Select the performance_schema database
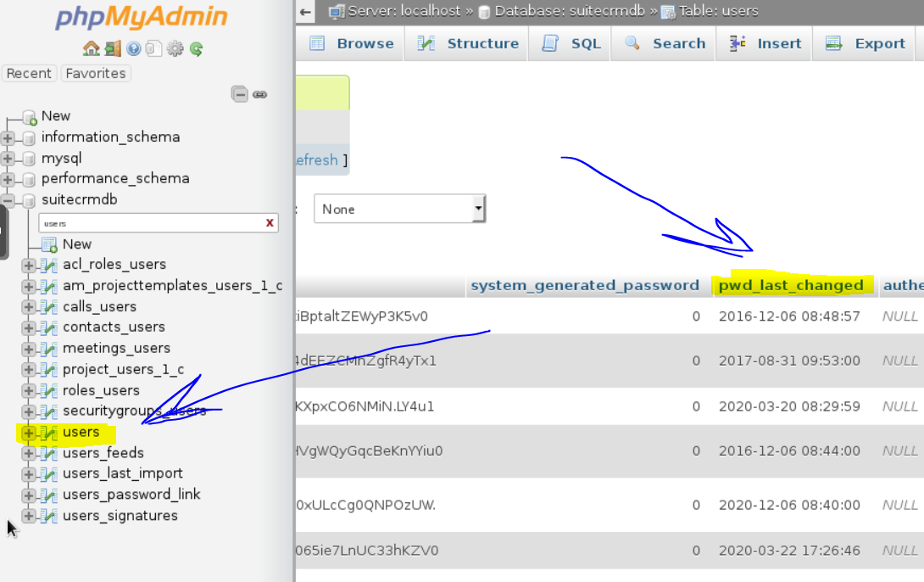 pyautogui.click(x=115, y=178)
